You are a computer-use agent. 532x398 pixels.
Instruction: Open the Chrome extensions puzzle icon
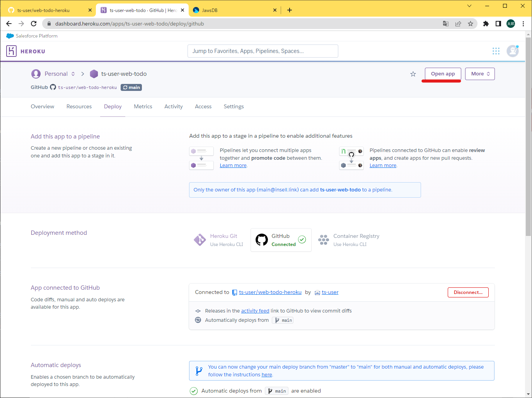point(486,24)
